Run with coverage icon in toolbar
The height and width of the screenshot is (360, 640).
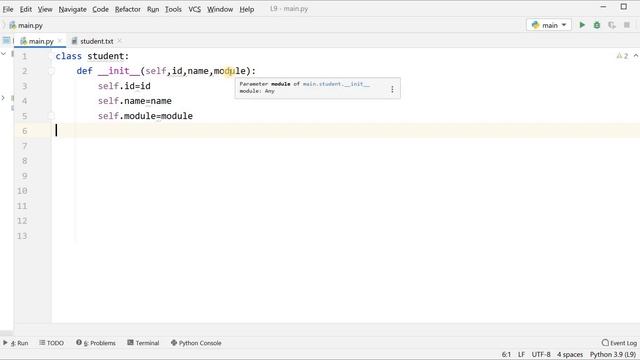(611, 25)
